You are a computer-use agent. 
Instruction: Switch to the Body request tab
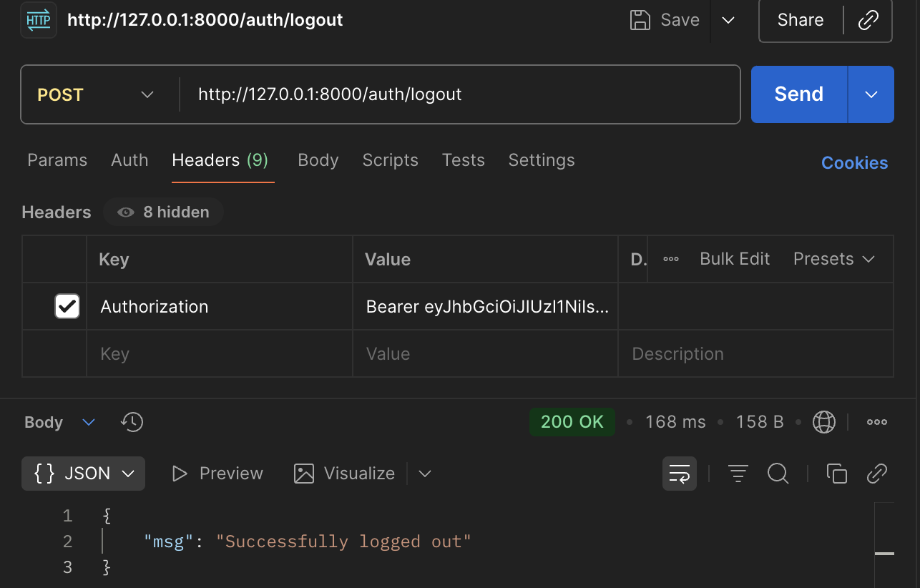318,160
